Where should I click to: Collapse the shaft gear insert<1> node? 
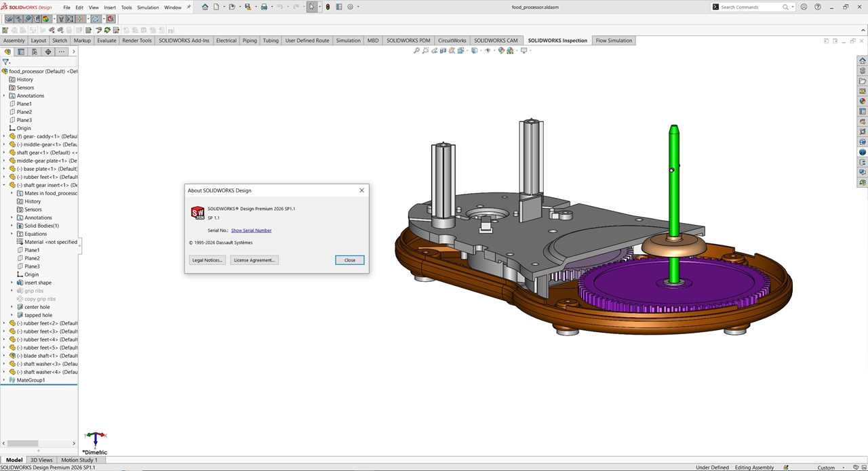[4, 185]
